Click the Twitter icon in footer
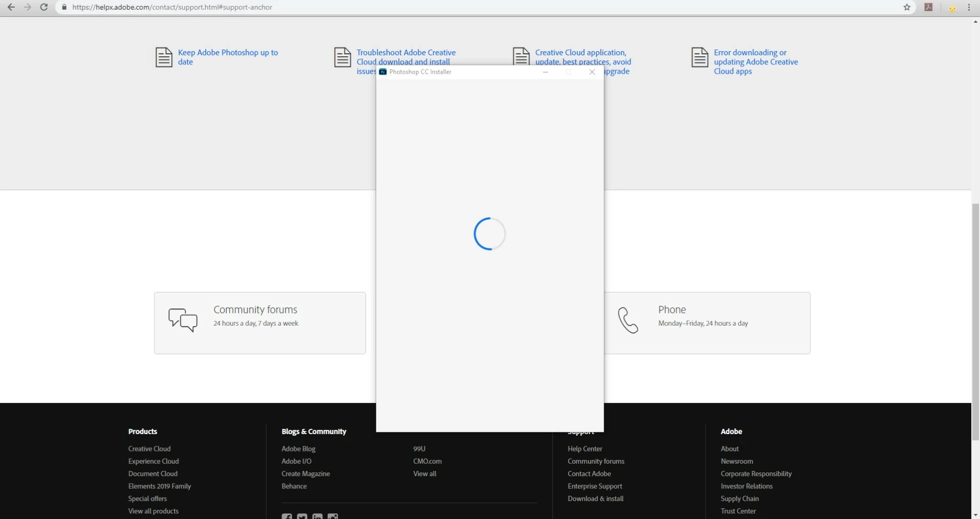The image size is (980, 519). point(302,516)
